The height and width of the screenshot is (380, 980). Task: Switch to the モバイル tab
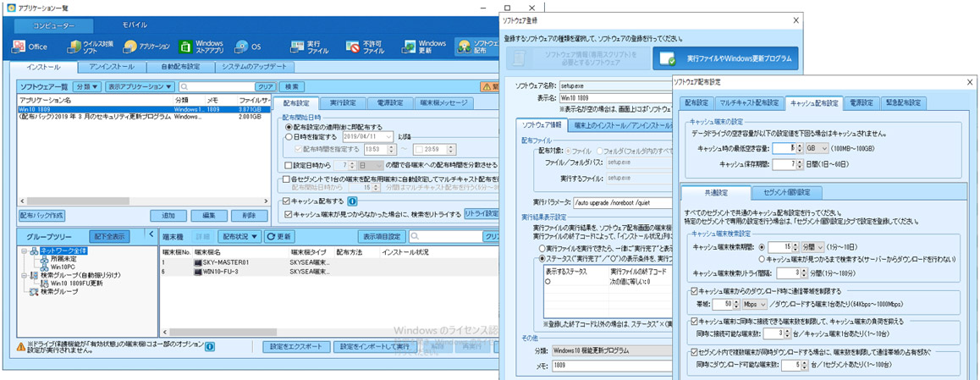(x=135, y=25)
